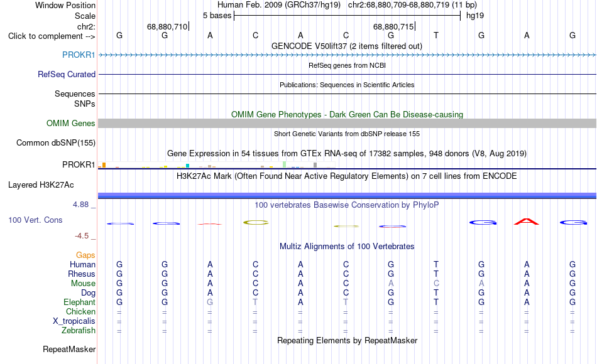
Task: Click the -4.5 PhyloP lower scale value
Action: click(x=82, y=236)
